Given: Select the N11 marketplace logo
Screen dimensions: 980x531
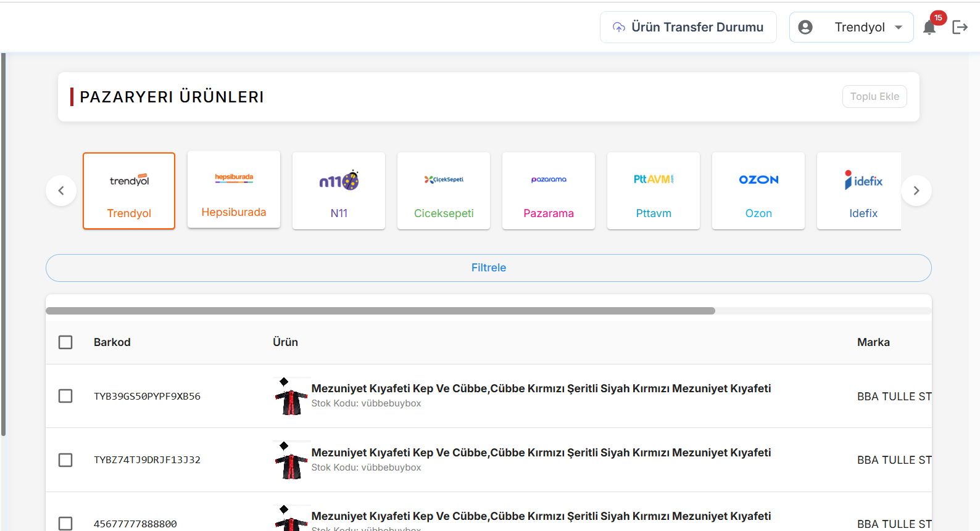Looking at the screenshot, I should [x=339, y=180].
